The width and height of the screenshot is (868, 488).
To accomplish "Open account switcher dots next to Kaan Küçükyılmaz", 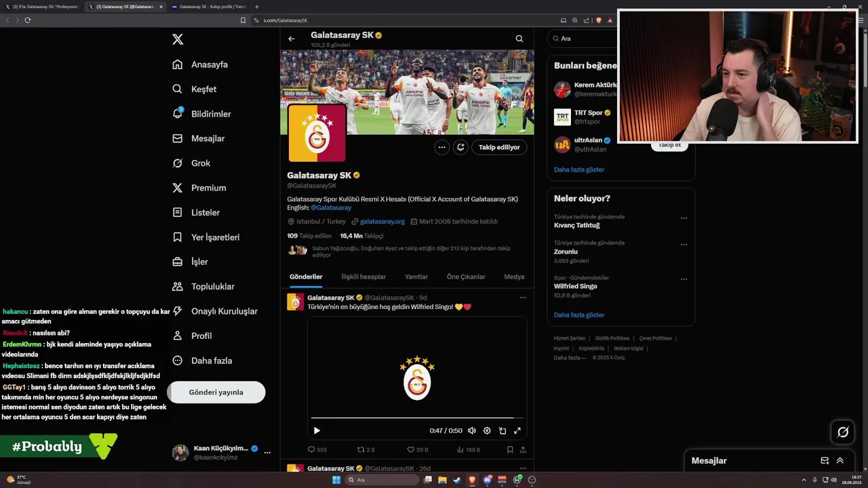I will click(267, 452).
